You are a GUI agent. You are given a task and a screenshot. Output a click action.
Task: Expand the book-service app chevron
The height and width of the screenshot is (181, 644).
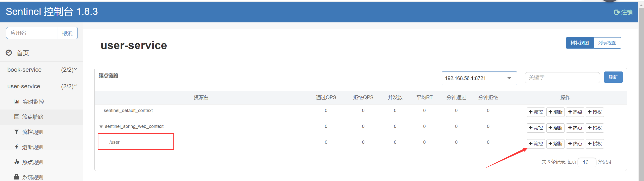click(75, 69)
